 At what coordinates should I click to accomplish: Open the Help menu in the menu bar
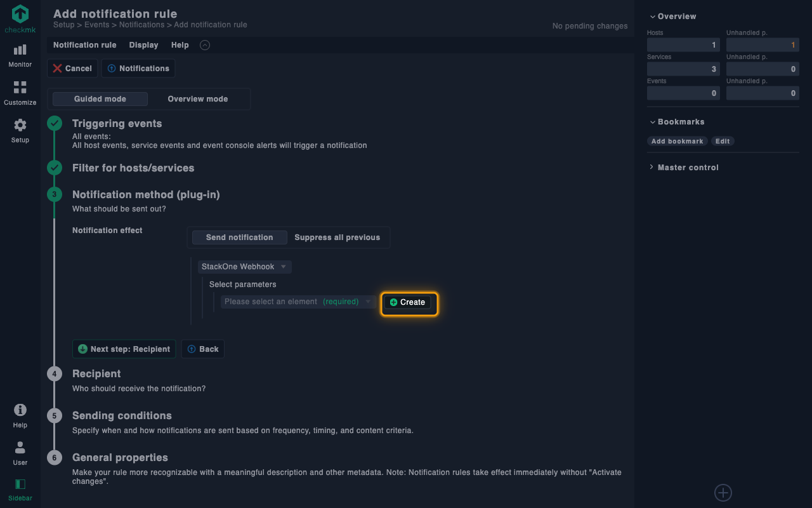click(180, 45)
